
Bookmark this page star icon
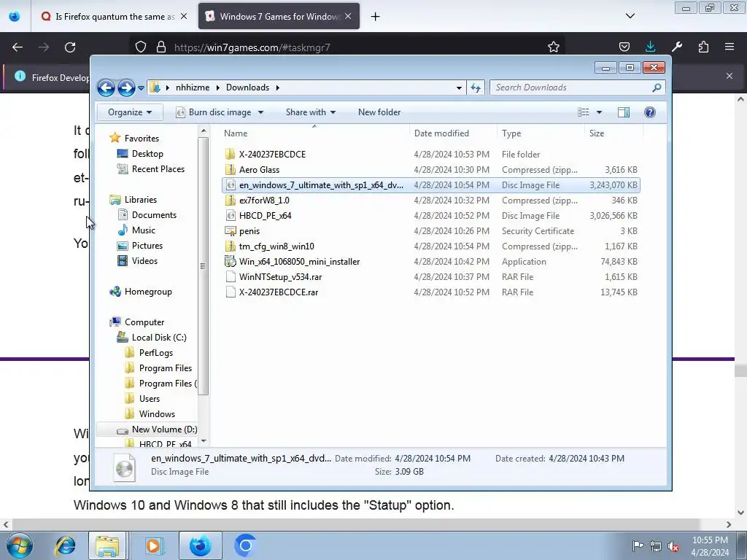tap(553, 47)
